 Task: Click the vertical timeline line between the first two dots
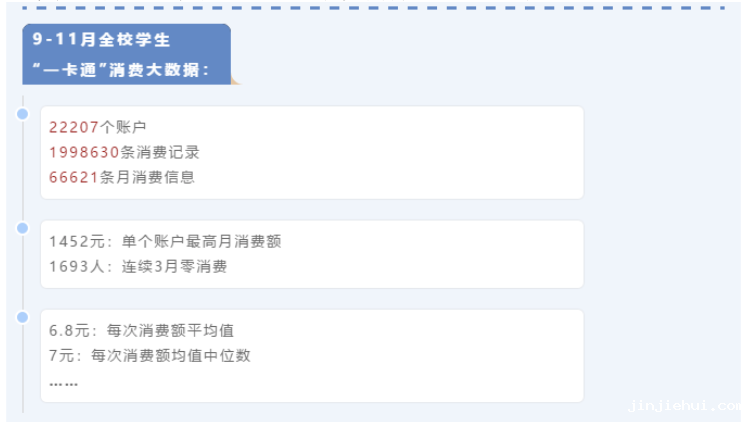pos(22,170)
